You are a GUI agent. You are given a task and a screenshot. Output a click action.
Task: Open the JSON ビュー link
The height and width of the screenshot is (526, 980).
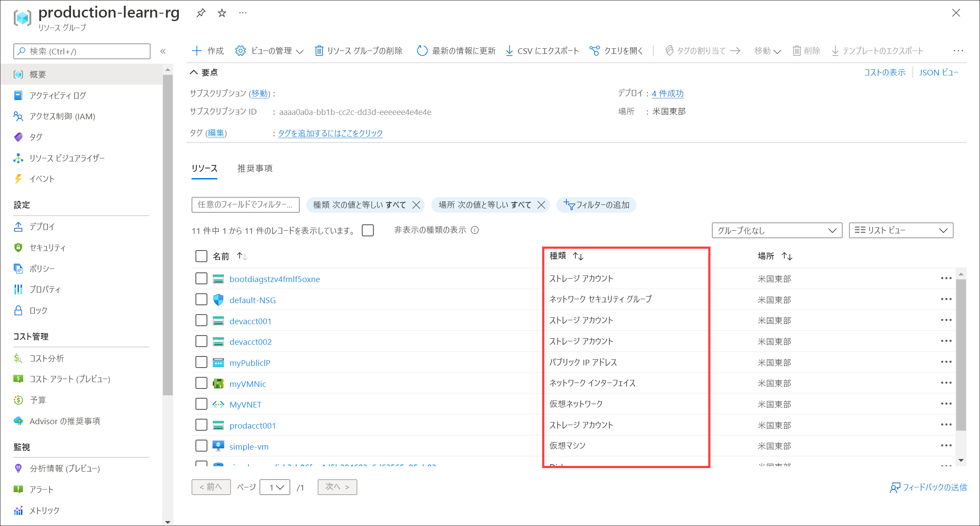tap(939, 72)
